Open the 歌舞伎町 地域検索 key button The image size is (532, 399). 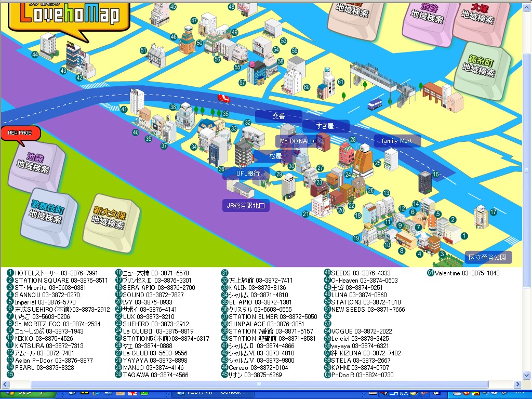[x=48, y=217]
